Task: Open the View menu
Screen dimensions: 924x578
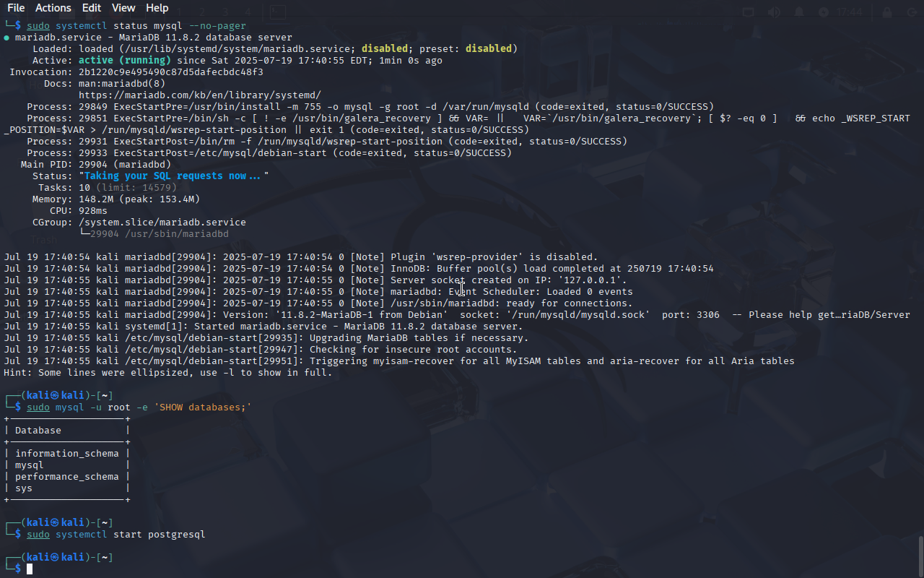Action: (x=123, y=8)
